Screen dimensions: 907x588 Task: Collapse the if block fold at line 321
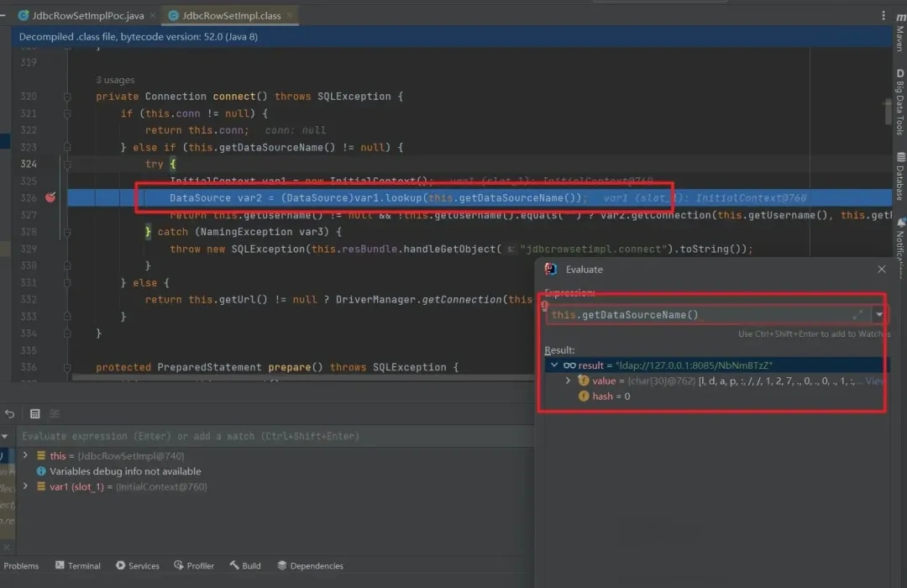pyautogui.click(x=67, y=113)
